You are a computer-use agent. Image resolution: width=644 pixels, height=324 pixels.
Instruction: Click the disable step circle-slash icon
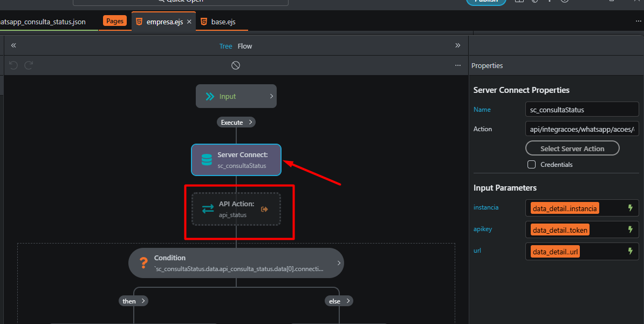click(x=236, y=65)
